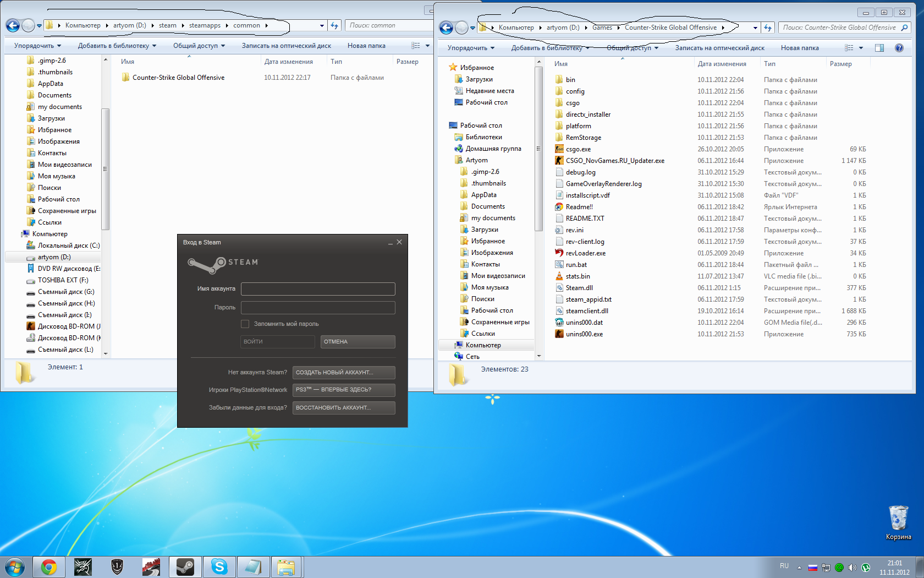Click the new folder option in the left window
The width and height of the screenshot is (924, 578).
click(366, 46)
